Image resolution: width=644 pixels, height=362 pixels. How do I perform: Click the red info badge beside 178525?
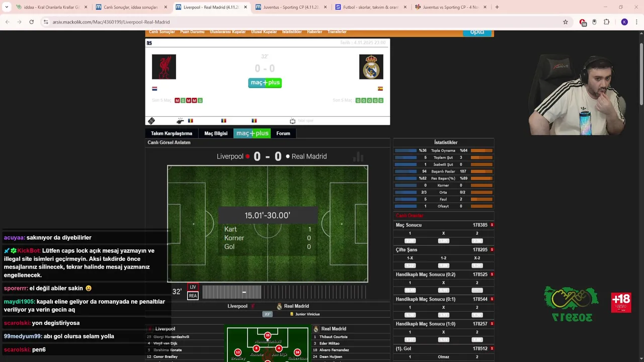(x=492, y=275)
